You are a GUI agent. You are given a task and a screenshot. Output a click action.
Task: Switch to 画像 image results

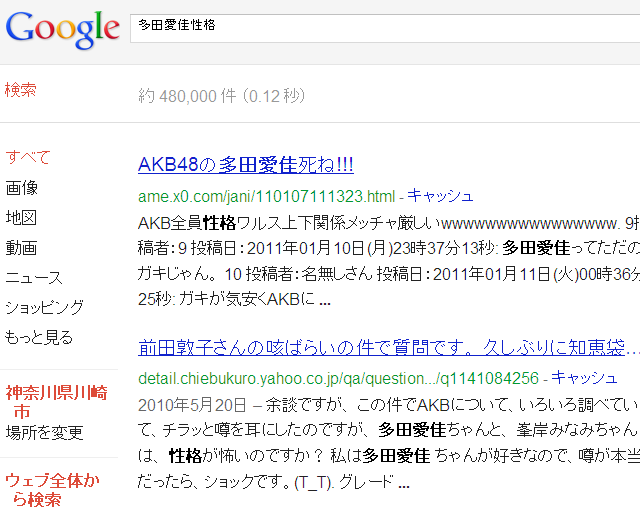21,188
